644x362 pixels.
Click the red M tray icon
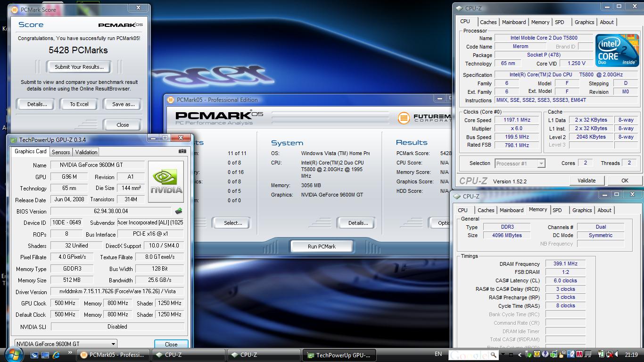(579, 354)
